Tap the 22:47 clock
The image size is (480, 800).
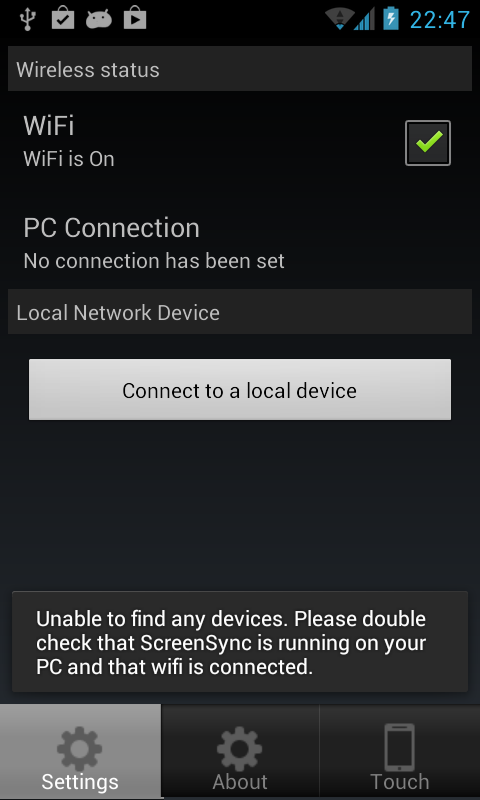[x=439, y=20]
